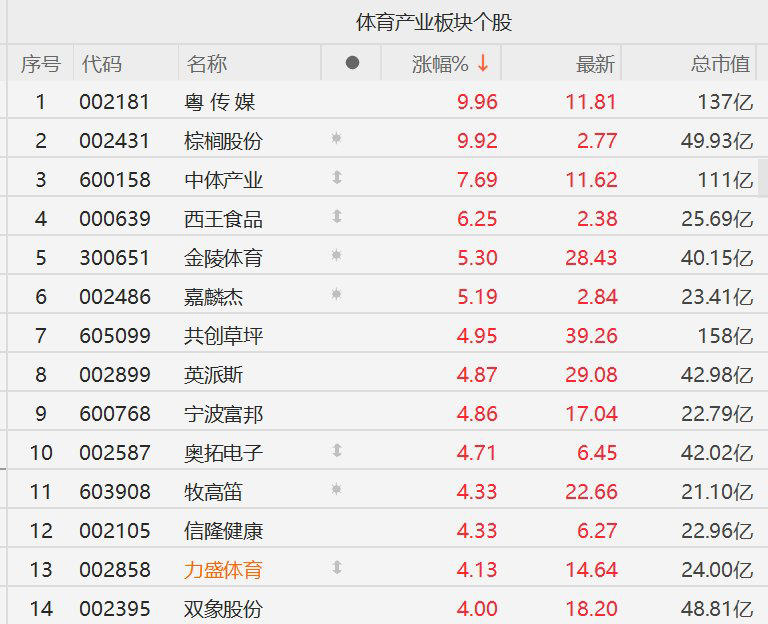
Task: Click the descending sort arrow beside 涨幅%
Action: coord(483,63)
